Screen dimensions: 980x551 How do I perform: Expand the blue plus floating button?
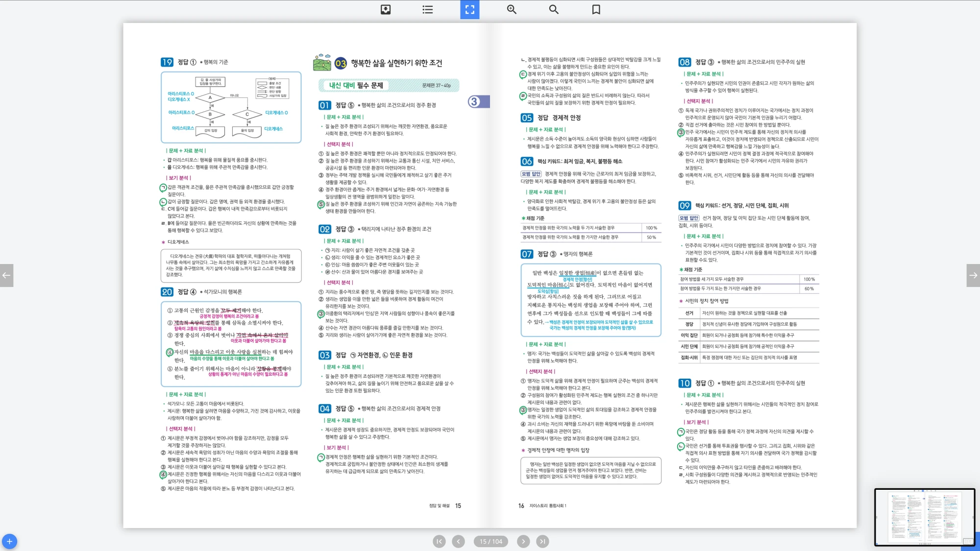click(x=9, y=541)
